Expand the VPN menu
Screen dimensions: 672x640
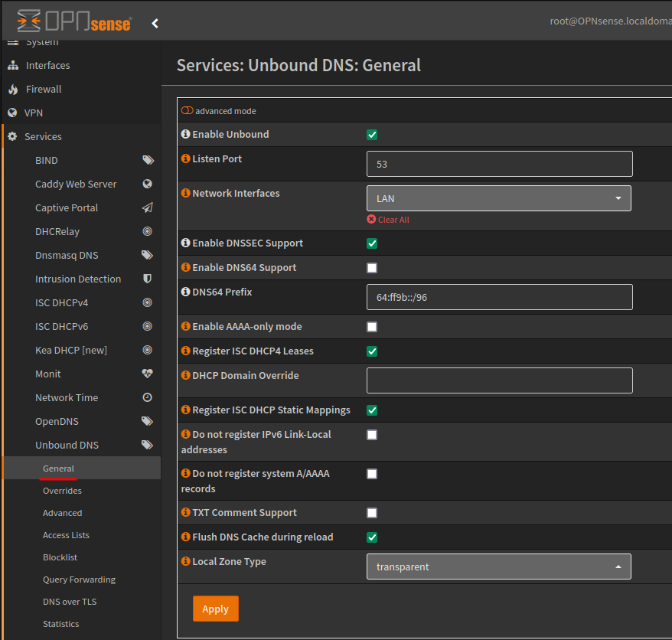coord(81,113)
